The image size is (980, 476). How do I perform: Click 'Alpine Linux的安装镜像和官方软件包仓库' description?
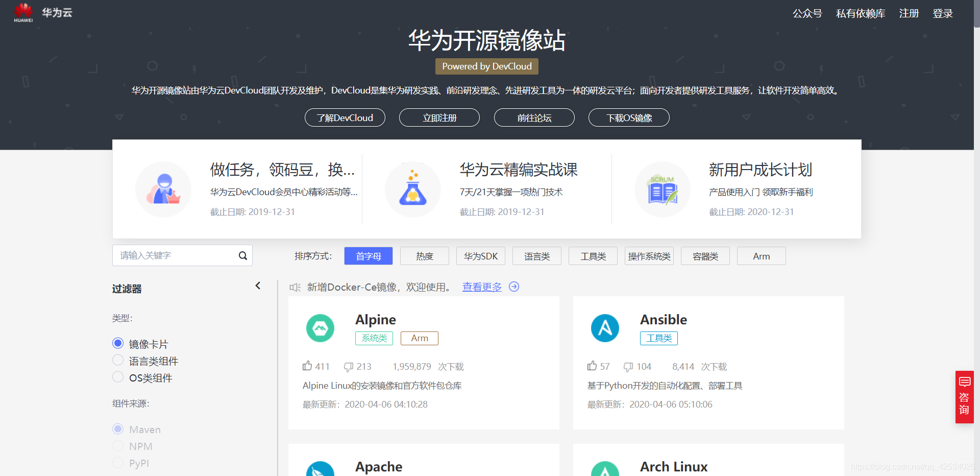pyautogui.click(x=382, y=386)
